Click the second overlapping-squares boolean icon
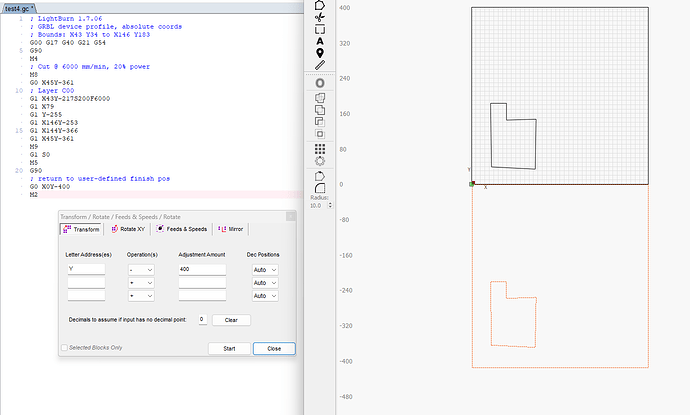The height and width of the screenshot is (415, 690). (320, 110)
